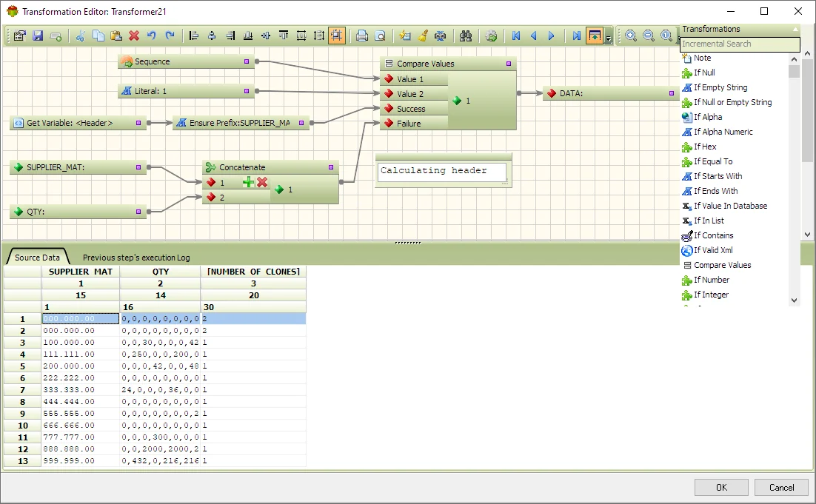The image size is (816, 504).
Task: Delete the selection with the red X toolbar icon
Action: coord(134,36)
